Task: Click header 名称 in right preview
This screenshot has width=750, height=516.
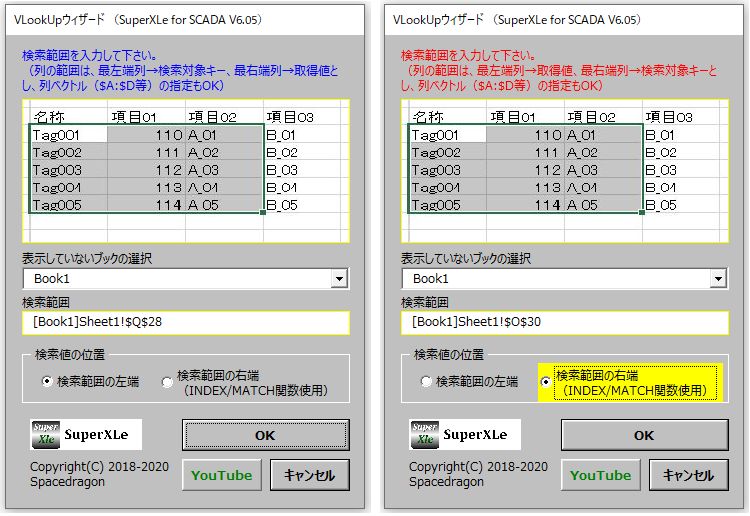Action: [x=428, y=117]
